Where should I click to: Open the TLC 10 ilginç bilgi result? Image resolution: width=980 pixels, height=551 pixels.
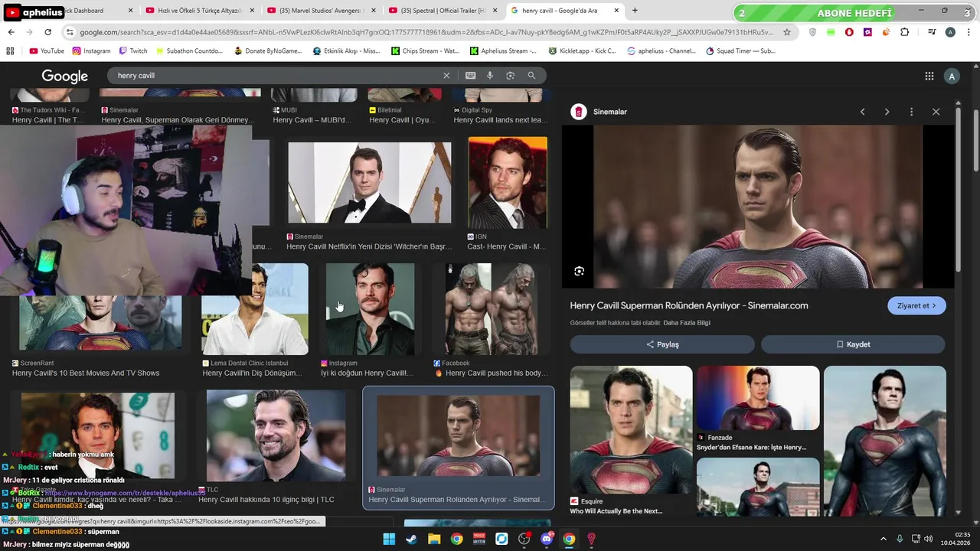276,435
